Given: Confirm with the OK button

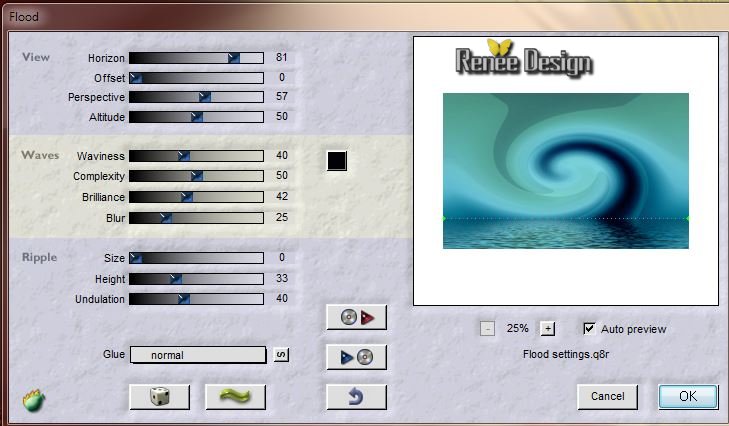Looking at the screenshot, I should tap(688, 396).
